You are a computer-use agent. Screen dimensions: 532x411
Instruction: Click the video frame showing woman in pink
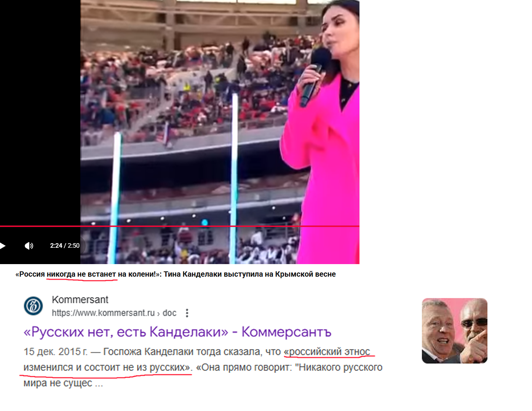220,132
